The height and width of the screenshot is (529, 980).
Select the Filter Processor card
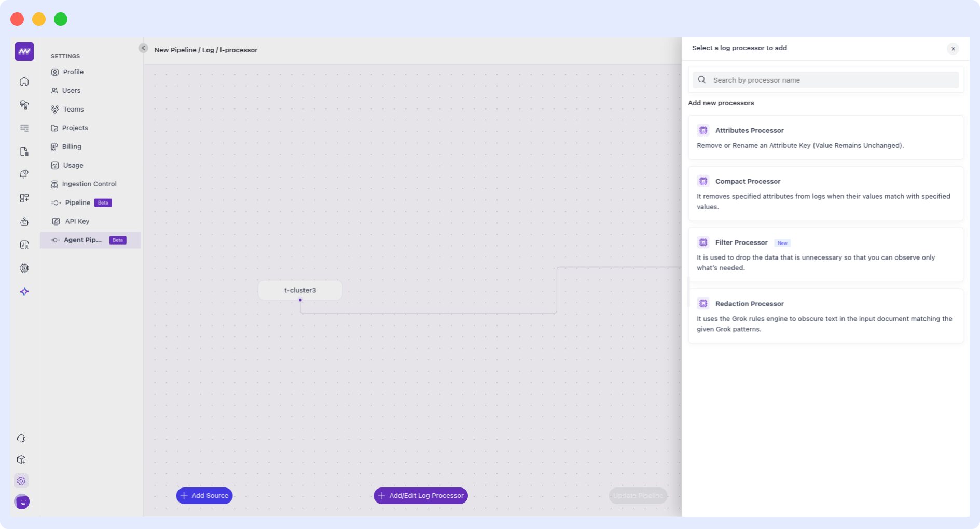tap(826, 254)
